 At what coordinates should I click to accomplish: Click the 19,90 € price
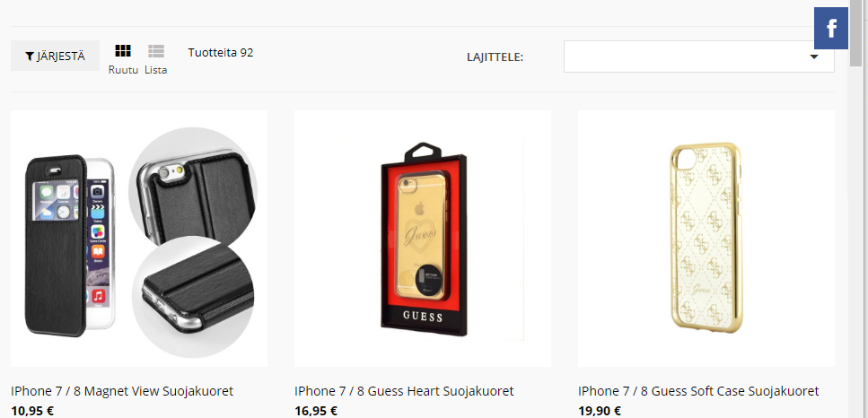(600, 412)
